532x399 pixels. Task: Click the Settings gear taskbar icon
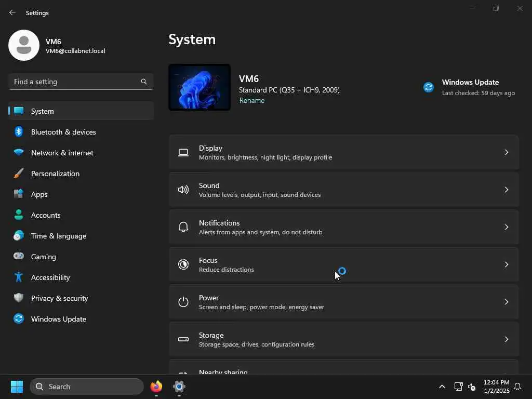point(179,387)
